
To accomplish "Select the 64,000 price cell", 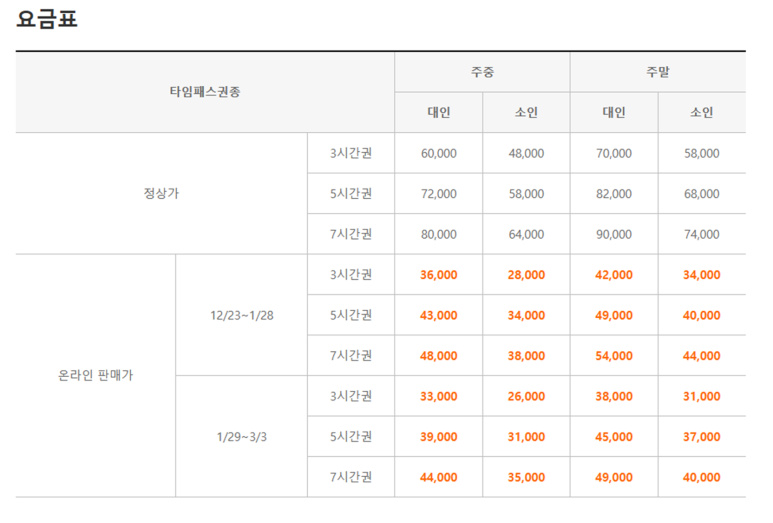I will coord(526,234).
